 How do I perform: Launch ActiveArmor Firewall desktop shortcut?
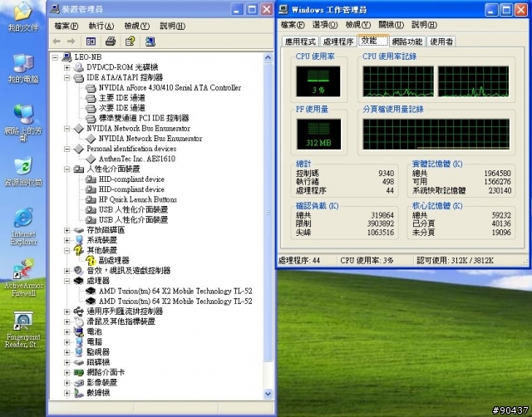click(x=23, y=278)
